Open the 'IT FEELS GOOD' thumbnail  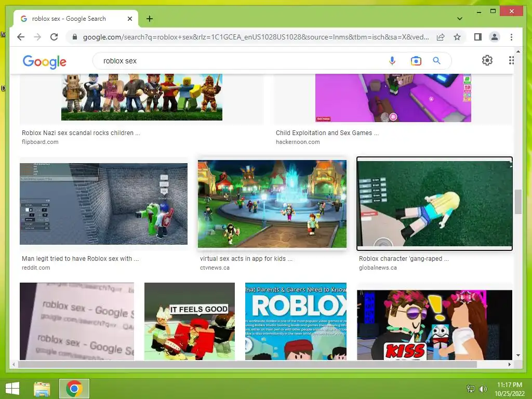coord(189,321)
